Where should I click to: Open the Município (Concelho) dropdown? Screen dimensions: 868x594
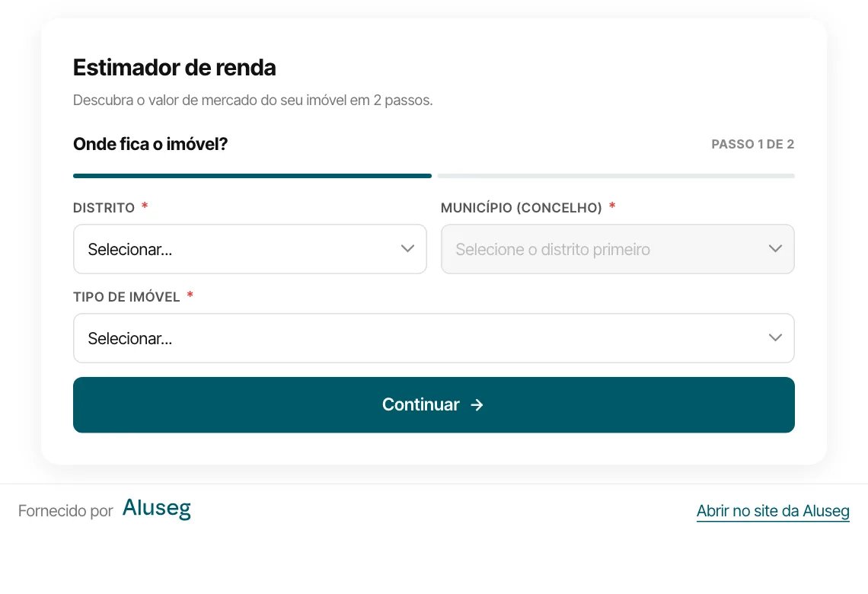(617, 249)
